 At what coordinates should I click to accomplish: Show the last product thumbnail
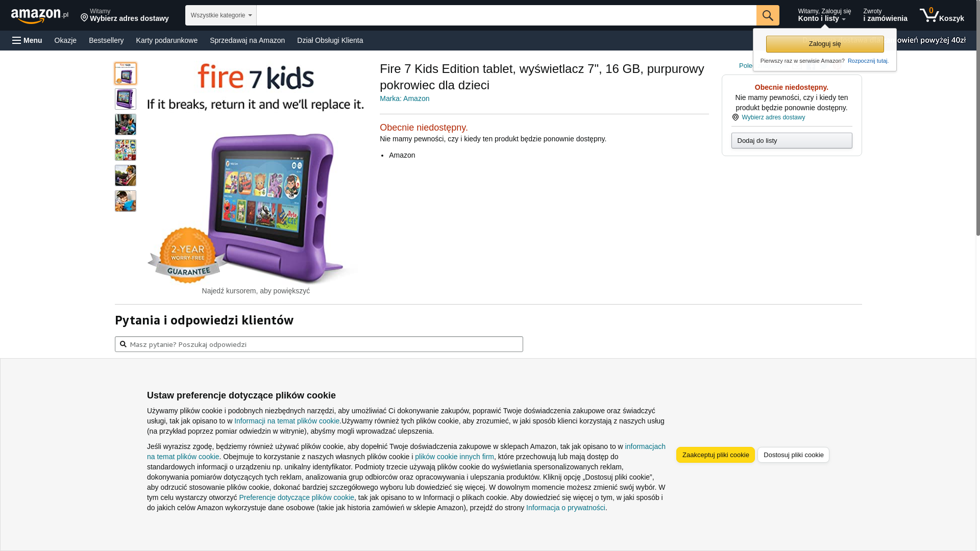click(x=126, y=201)
